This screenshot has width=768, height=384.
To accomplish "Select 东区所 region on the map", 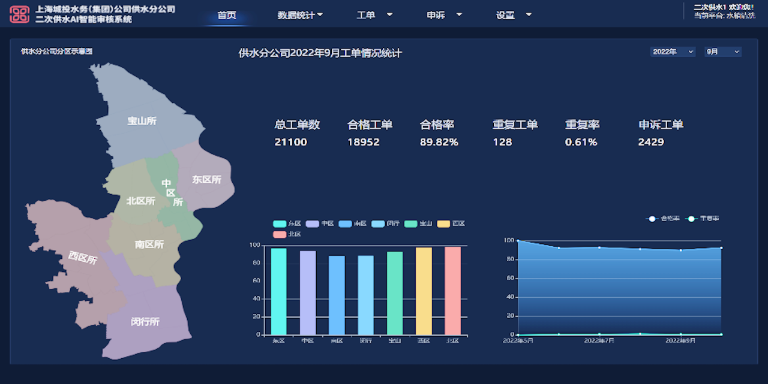I will 207,180.
